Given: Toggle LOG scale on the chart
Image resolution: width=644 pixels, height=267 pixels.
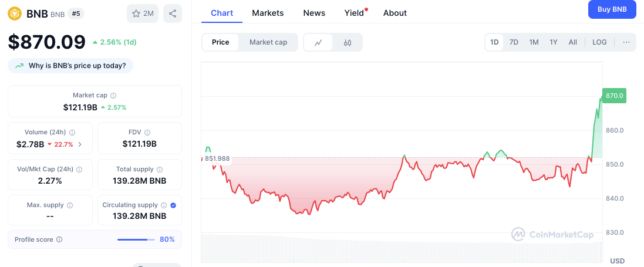Looking at the screenshot, I should [x=599, y=42].
